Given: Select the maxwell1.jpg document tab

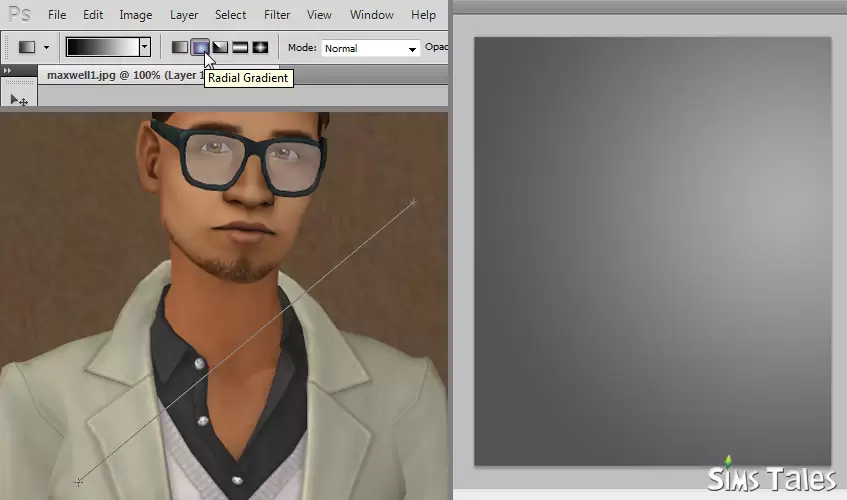Looking at the screenshot, I should (x=124, y=75).
